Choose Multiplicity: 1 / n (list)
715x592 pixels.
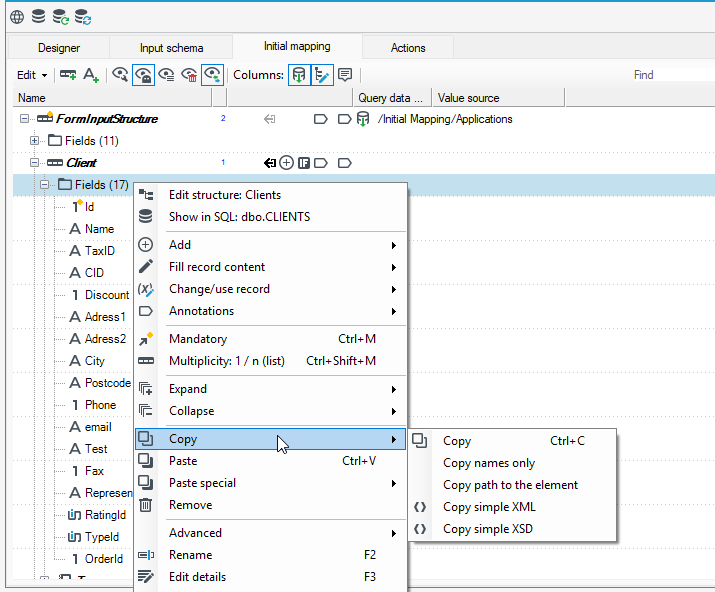270,361
